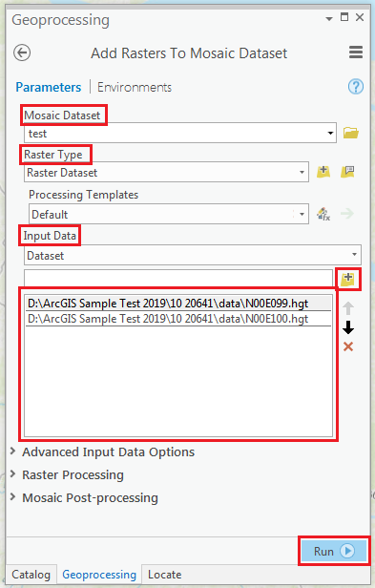Viewport: 375px width, 588px height.
Task: Go back using the circled arrow button
Action: 22,52
